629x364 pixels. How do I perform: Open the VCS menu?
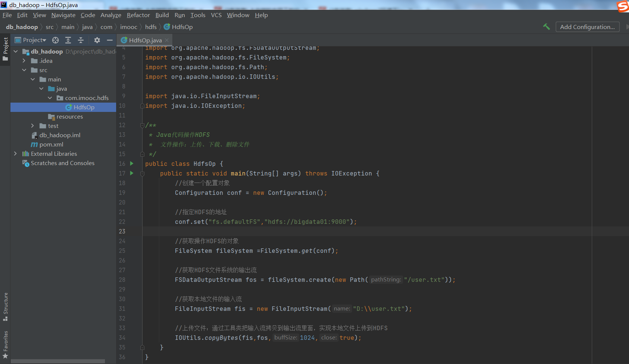click(x=216, y=15)
